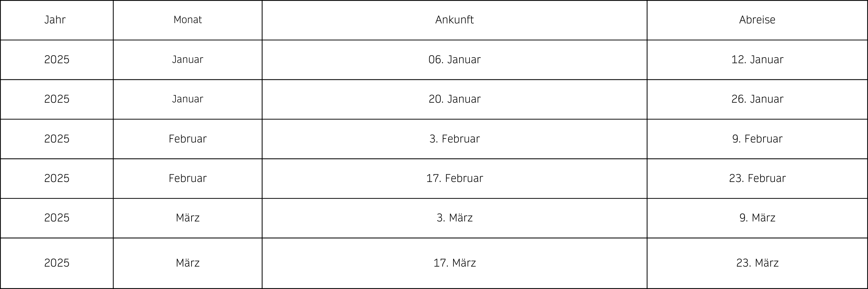
Task: Click 2025 in the 17. März row
Action: (x=57, y=263)
